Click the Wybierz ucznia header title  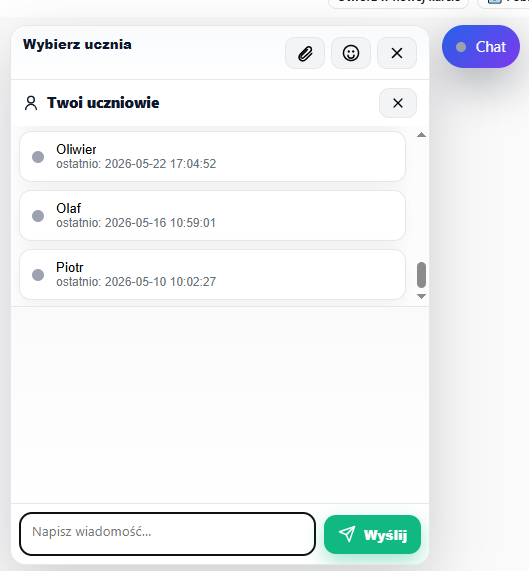pyautogui.click(x=77, y=44)
